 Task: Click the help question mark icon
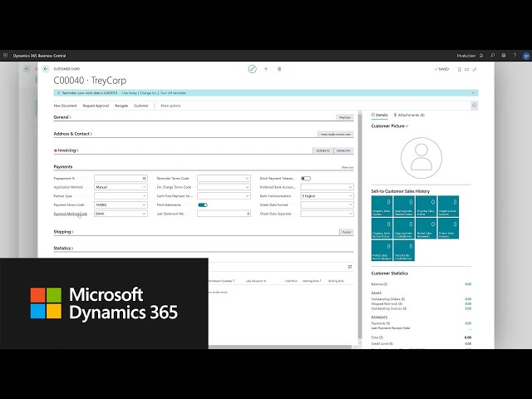tap(515, 56)
